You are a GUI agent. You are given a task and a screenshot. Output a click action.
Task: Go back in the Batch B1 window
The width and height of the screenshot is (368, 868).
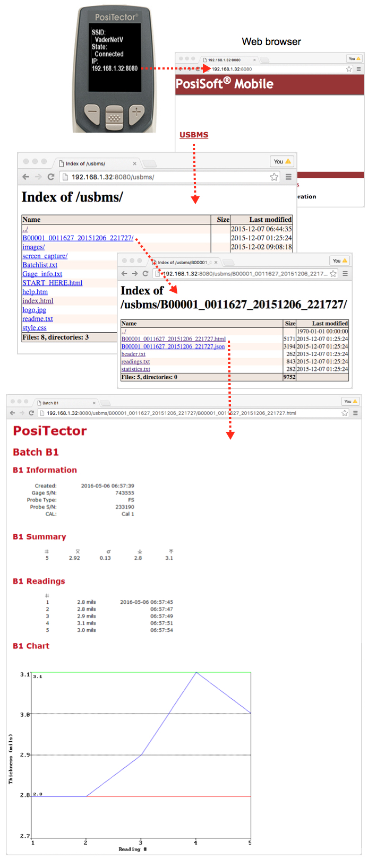[x=12, y=413]
